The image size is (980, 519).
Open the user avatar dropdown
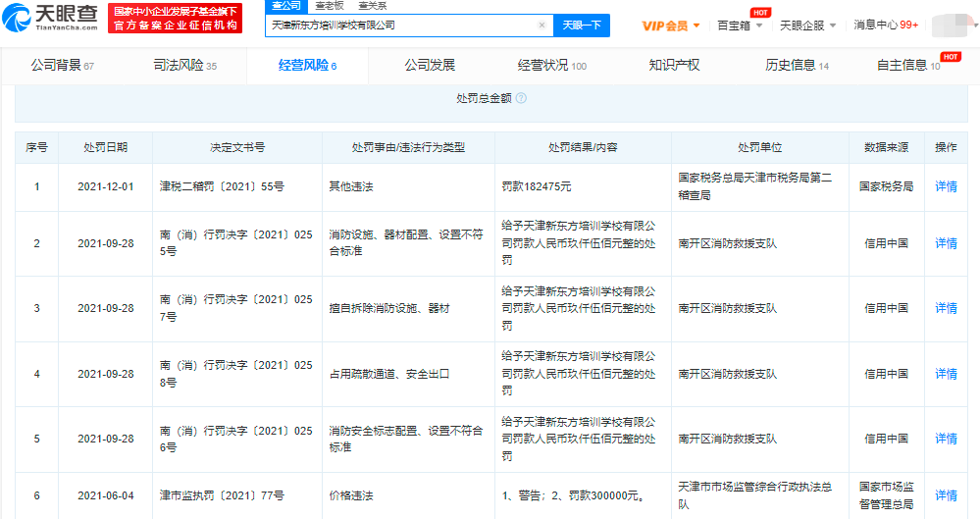954,26
